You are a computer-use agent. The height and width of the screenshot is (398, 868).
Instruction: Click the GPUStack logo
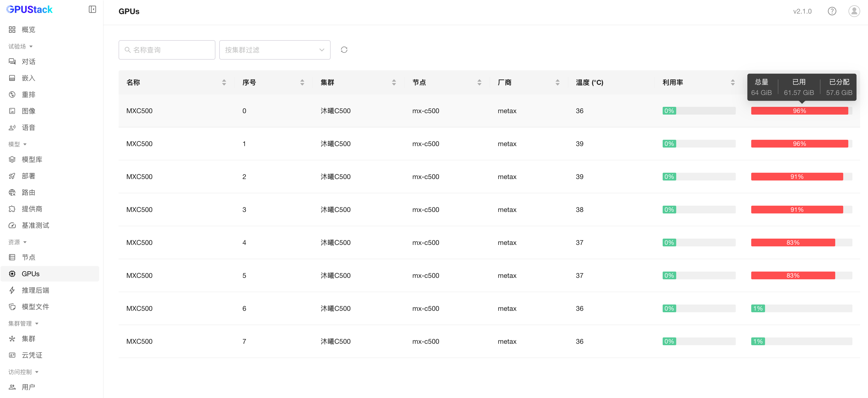[x=30, y=9]
